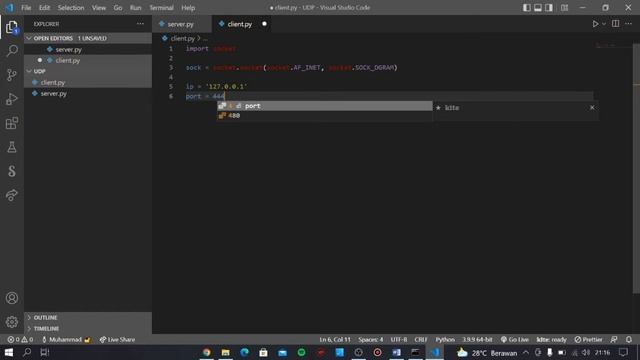Screen dimensions: 640x360
Task: Expand the Outline section
Action: coord(88,318)
